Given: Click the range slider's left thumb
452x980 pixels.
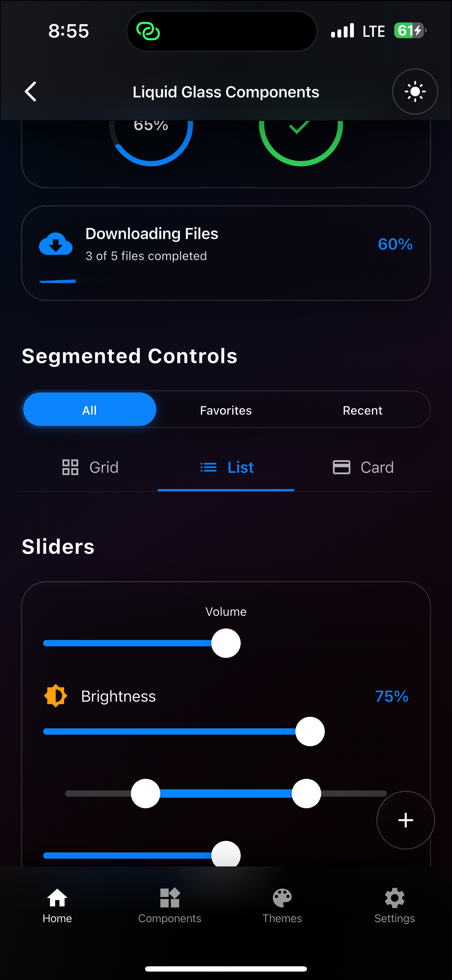Looking at the screenshot, I should point(145,793).
